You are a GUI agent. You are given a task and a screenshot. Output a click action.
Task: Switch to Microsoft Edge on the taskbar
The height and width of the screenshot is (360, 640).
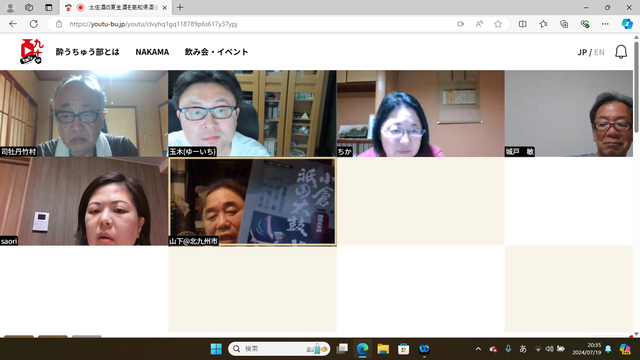point(362,349)
